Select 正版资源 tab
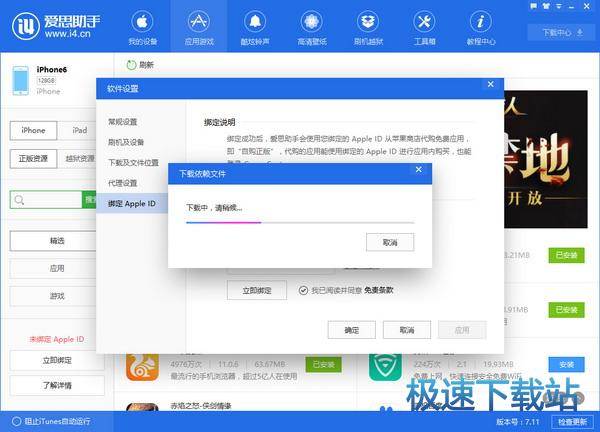This screenshot has height=432, width=600. pos(33,158)
